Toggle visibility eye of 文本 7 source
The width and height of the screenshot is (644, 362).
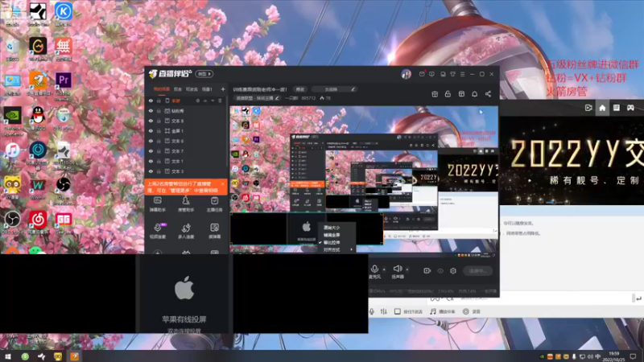(151, 151)
